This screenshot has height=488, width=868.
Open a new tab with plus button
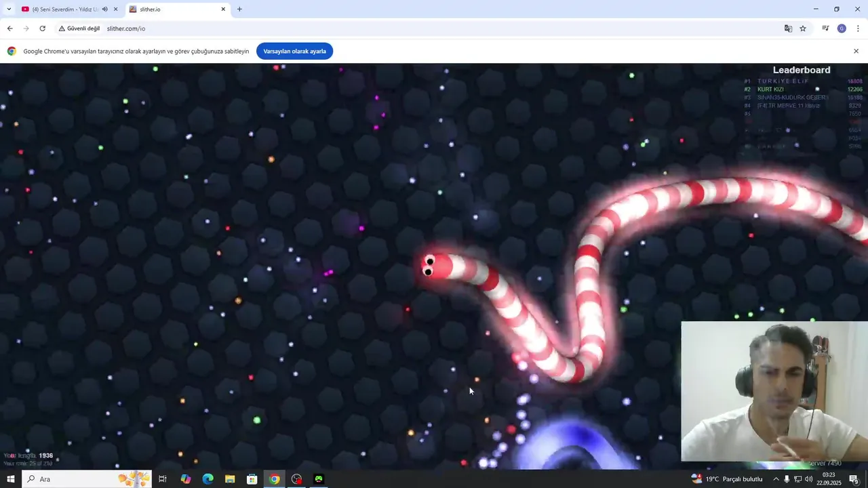pyautogui.click(x=239, y=9)
